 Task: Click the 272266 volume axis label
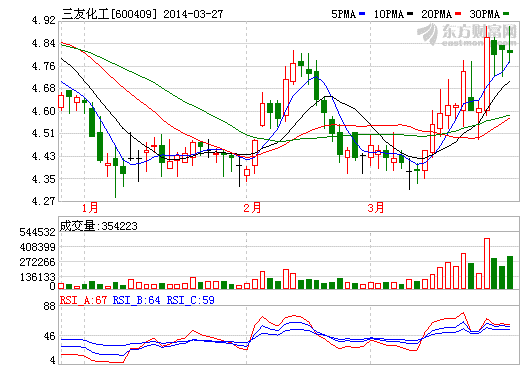click(x=37, y=262)
